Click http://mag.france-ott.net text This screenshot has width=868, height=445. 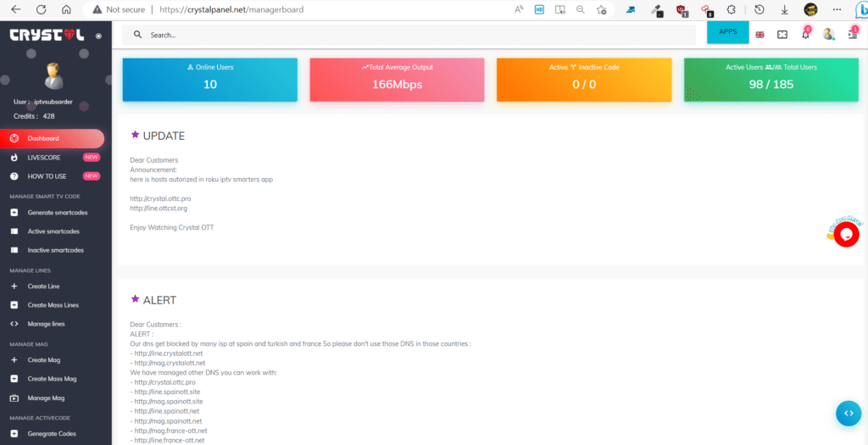171,431
